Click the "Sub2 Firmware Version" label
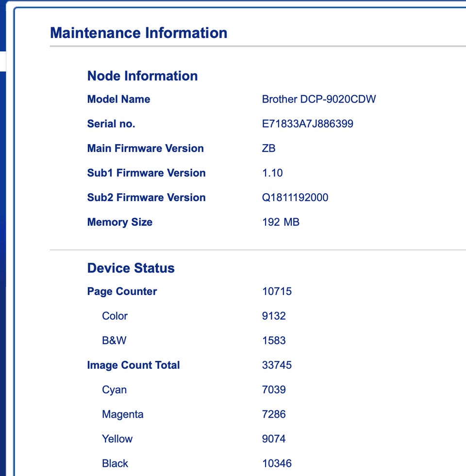Image resolution: width=466 pixels, height=476 pixels. click(x=146, y=198)
